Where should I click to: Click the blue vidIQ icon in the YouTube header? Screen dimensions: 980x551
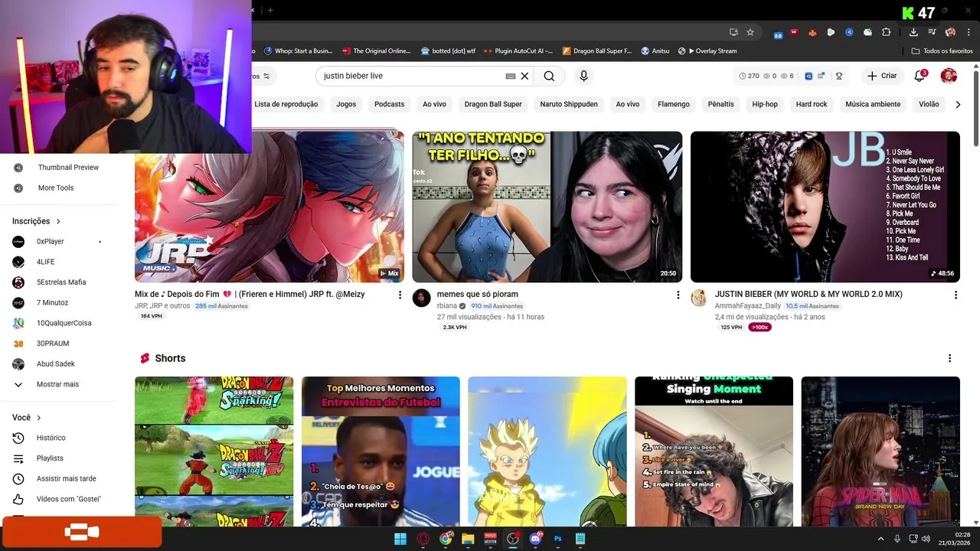coord(808,76)
